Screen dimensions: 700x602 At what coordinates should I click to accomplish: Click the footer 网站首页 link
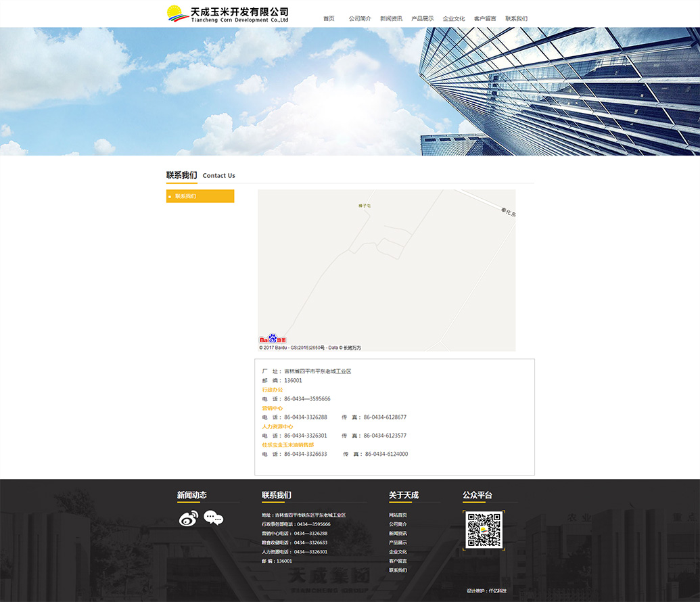pos(398,515)
